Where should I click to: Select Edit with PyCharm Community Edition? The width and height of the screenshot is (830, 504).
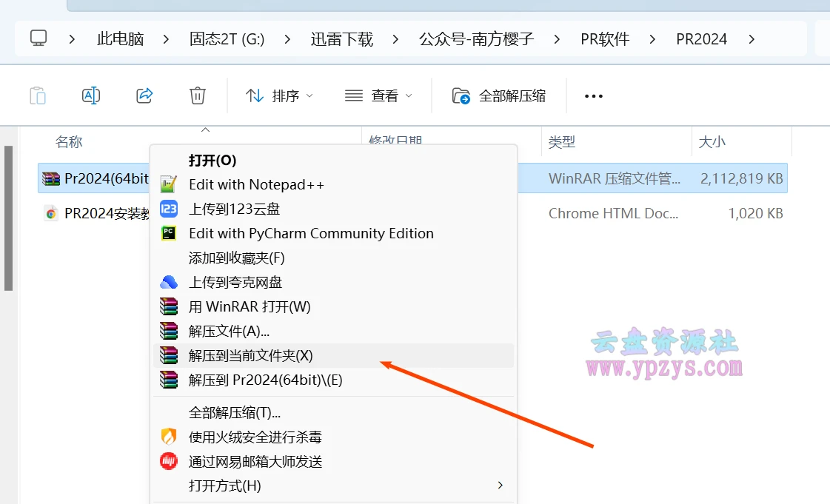(311, 233)
